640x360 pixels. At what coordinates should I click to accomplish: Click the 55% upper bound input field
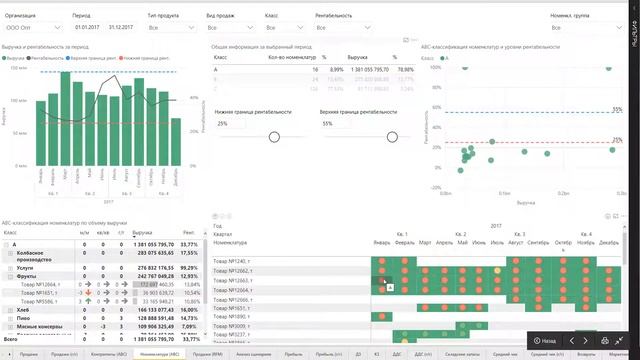click(336, 124)
